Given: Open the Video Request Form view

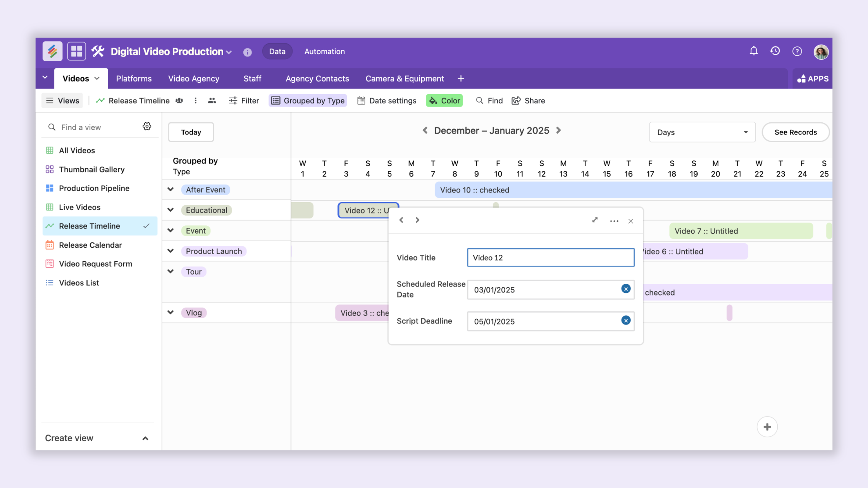Looking at the screenshot, I should 100,264.
